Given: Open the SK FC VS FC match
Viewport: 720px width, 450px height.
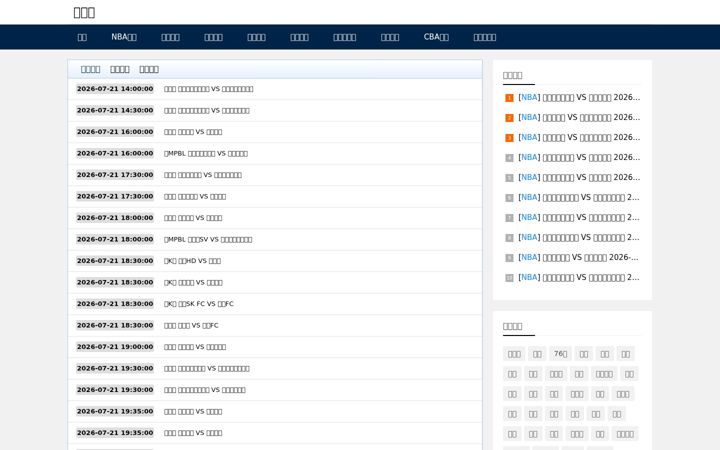Looking at the screenshot, I should coord(199,304).
